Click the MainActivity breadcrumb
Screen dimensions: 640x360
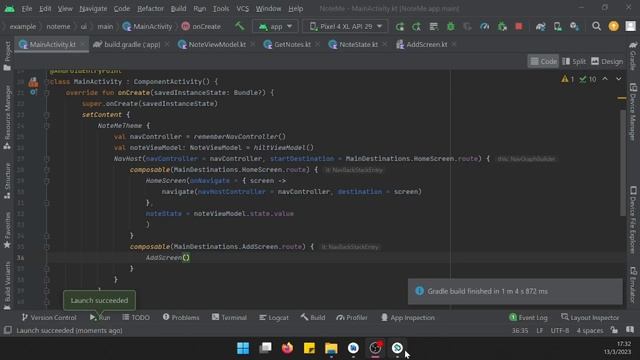pos(147,27)
